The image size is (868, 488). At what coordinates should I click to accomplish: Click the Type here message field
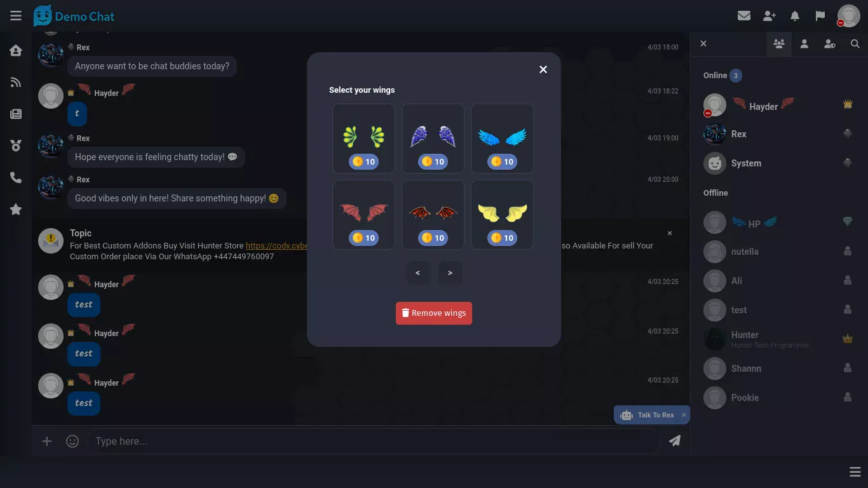373,441
